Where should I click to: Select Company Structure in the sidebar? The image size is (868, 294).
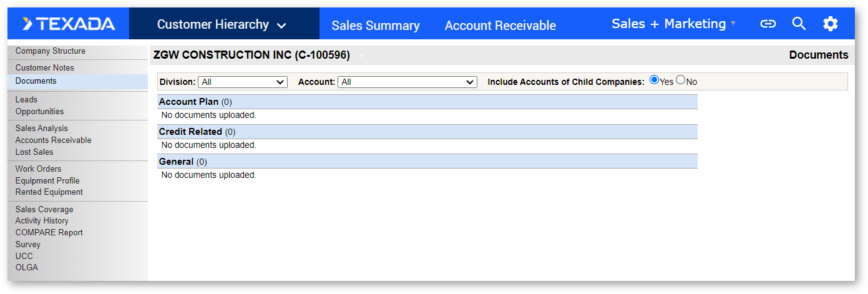[51, 51]
